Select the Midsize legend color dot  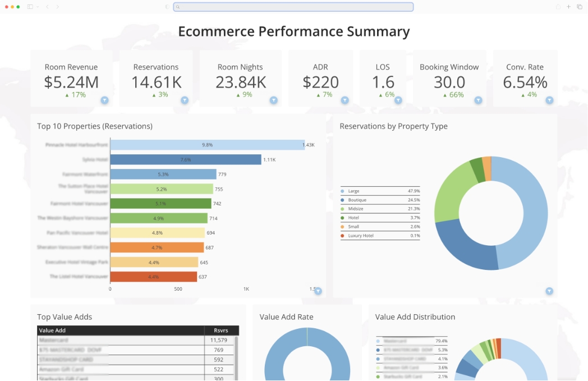pyautogui.click(x=342, y=209)
